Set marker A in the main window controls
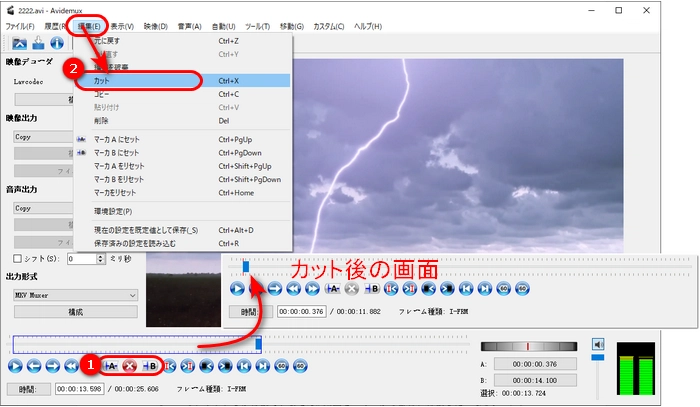 pos(111,366)
